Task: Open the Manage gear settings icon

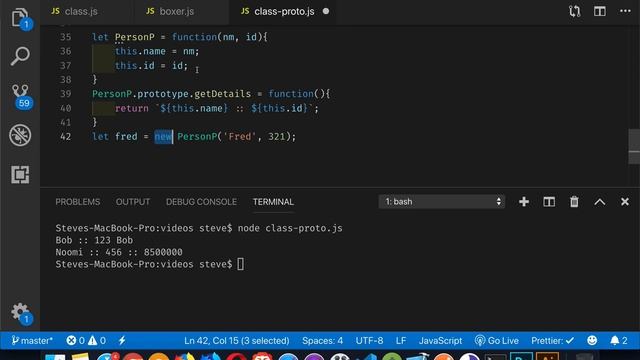Action: click(x=20, y=312)
